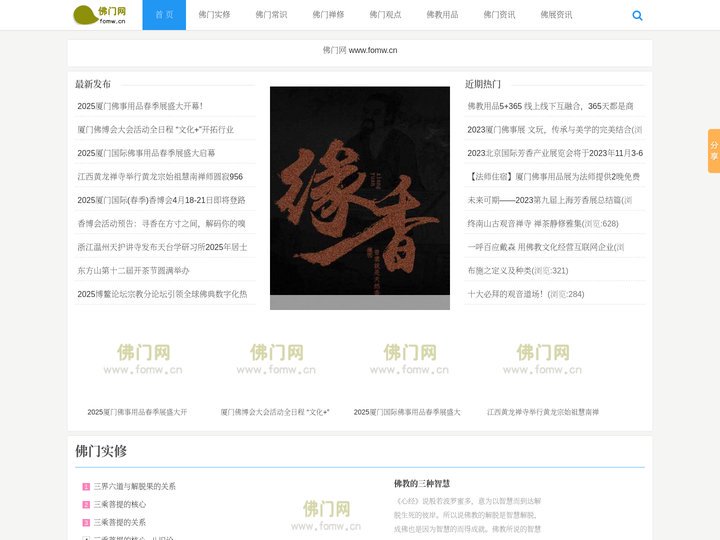Open hot article 布施之定义及种类
The height and width of the screenshot is (540, 720).
click(518, 270)
